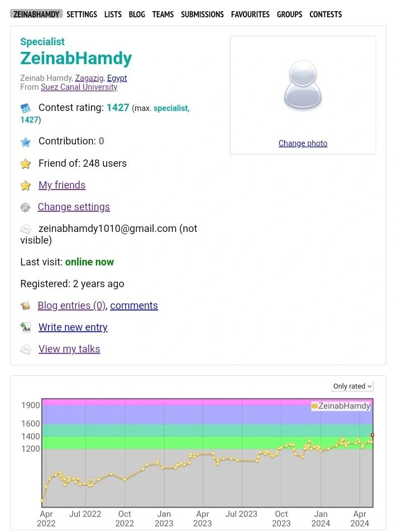
Task: Click the zeinabhamdy1010@gmail.com email text
Action: 107,228
